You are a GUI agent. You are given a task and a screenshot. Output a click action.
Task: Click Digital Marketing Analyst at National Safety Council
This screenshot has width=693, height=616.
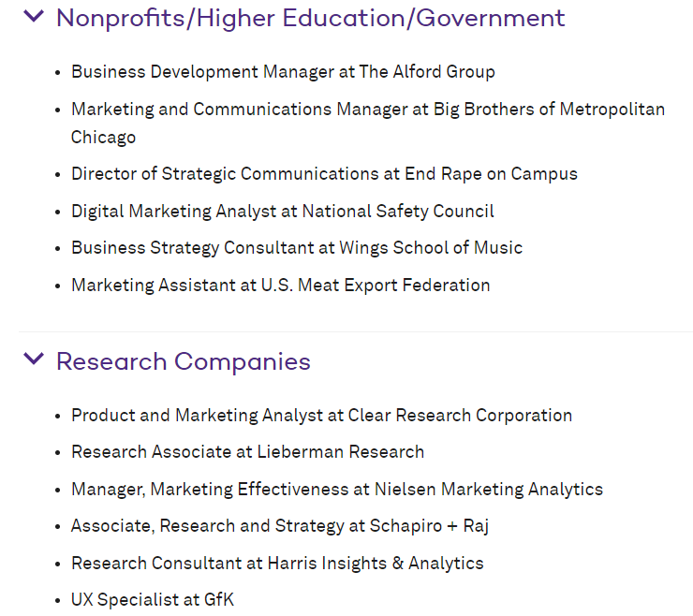pyautogui.click(x=283, y=212)
